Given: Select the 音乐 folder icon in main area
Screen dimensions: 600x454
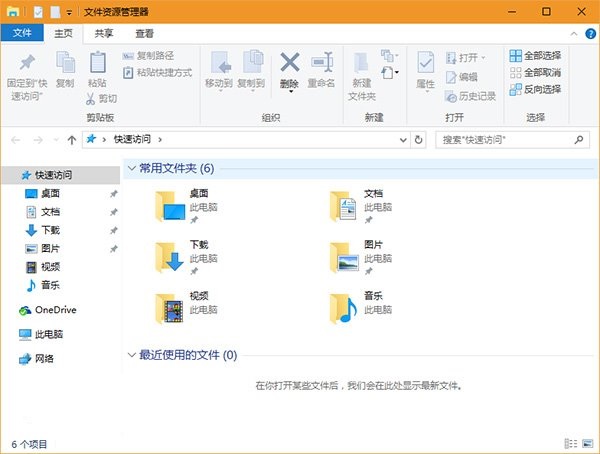Looking at the screenshot, I should pos(343,309).
